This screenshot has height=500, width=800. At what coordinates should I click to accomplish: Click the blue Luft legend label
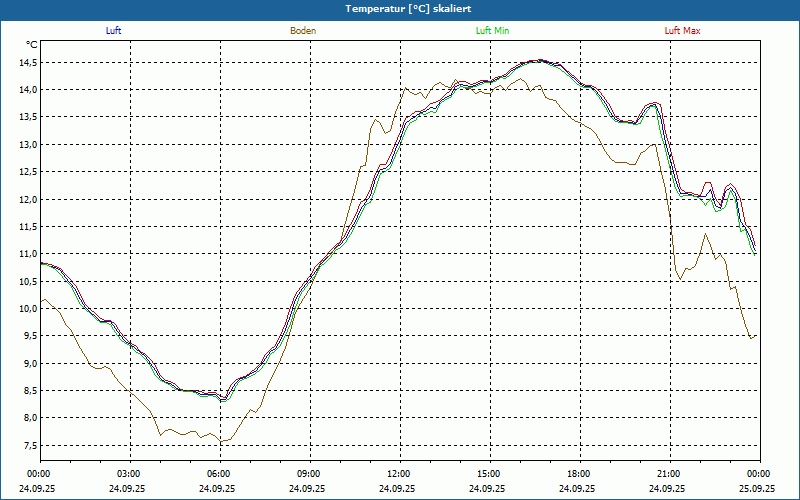pos(113,31)
